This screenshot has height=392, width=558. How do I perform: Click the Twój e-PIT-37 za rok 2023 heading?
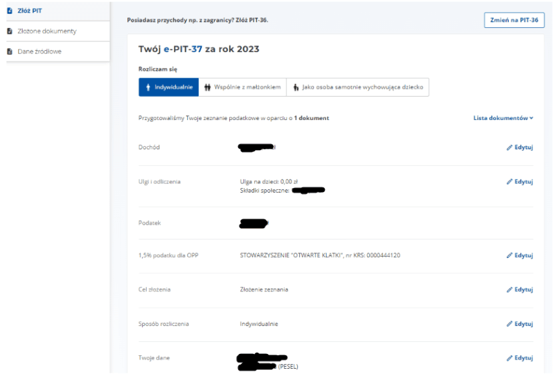click(x=199, y=50)
